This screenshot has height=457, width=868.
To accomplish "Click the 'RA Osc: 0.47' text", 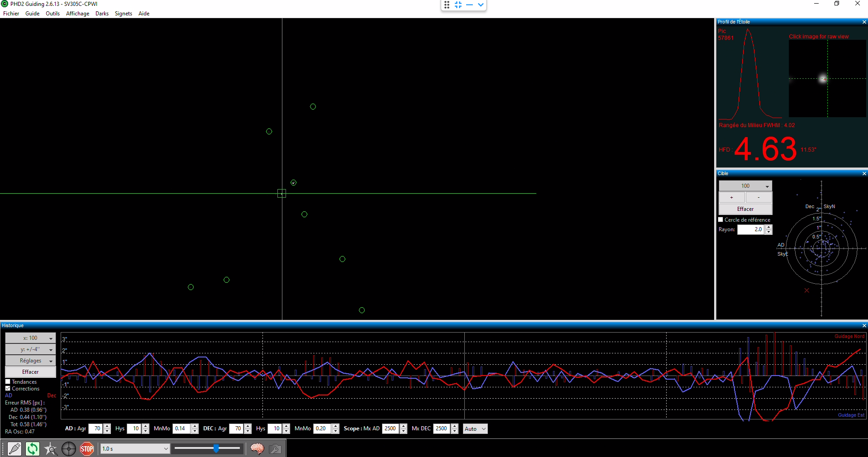I will coord(20,432).
